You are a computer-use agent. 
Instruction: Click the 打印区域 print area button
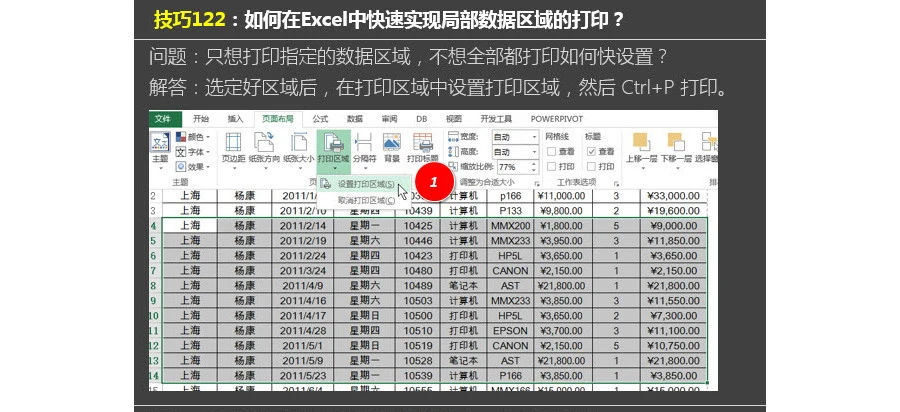click(x=333, y=151)
